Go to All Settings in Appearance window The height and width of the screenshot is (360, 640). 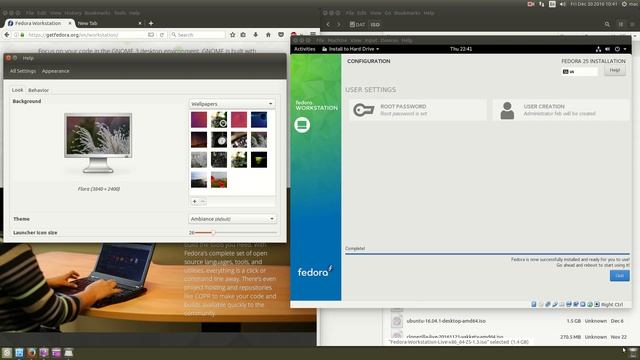[x=23, y=71]
